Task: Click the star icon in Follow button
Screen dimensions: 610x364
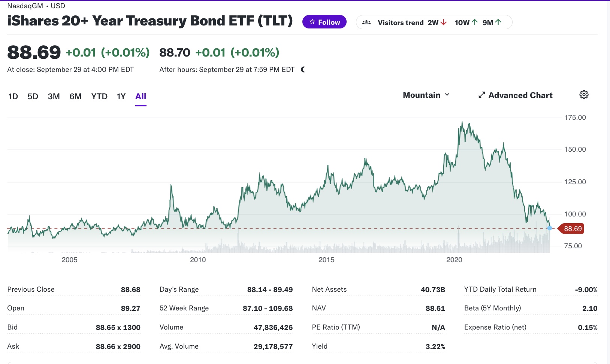Action: coord(312,22)
